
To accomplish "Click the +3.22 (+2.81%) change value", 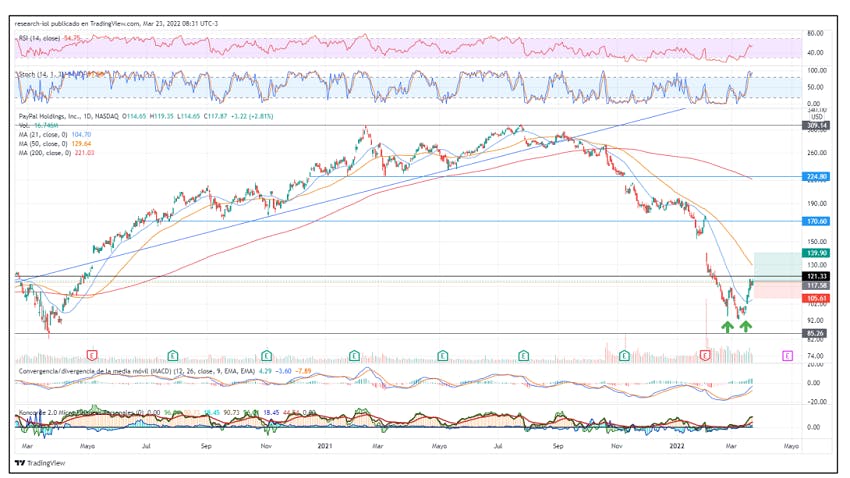I will 252,116.
